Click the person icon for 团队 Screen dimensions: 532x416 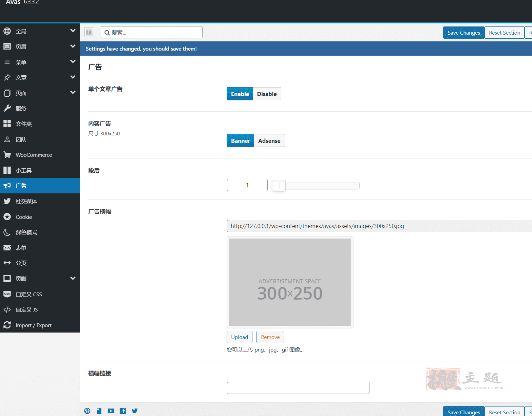point(7,139)
